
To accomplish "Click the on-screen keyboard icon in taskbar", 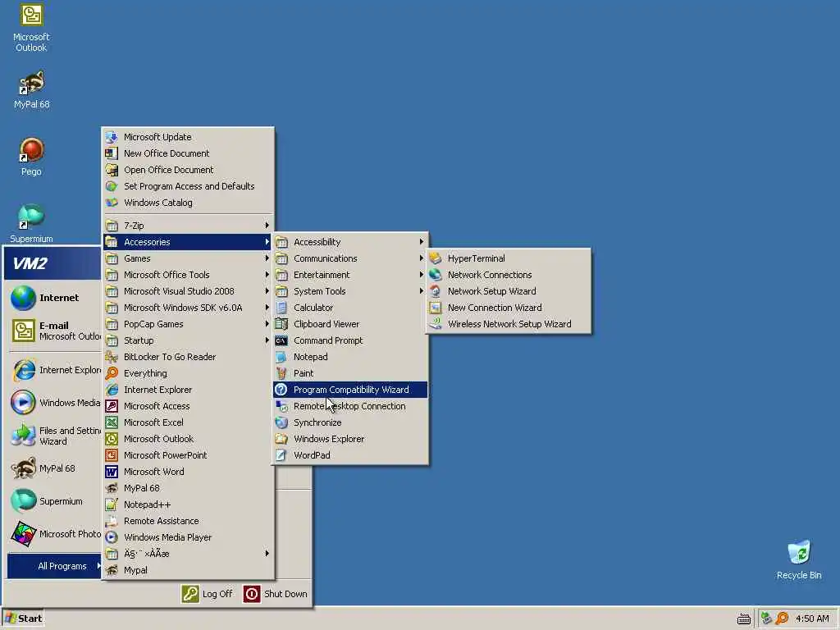I will (743, 619).
